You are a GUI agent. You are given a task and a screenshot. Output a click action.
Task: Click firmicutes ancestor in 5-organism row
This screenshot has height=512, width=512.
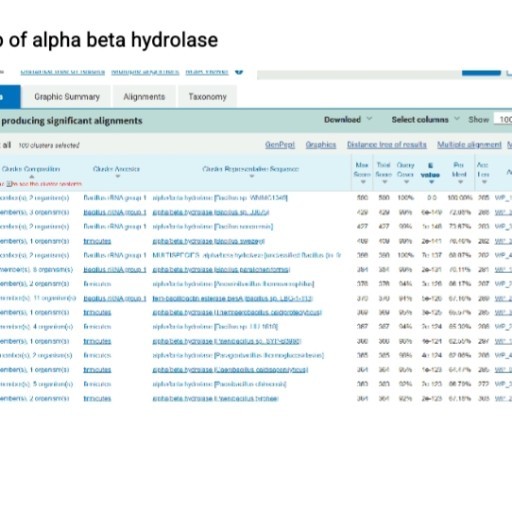tap(97, 384)
